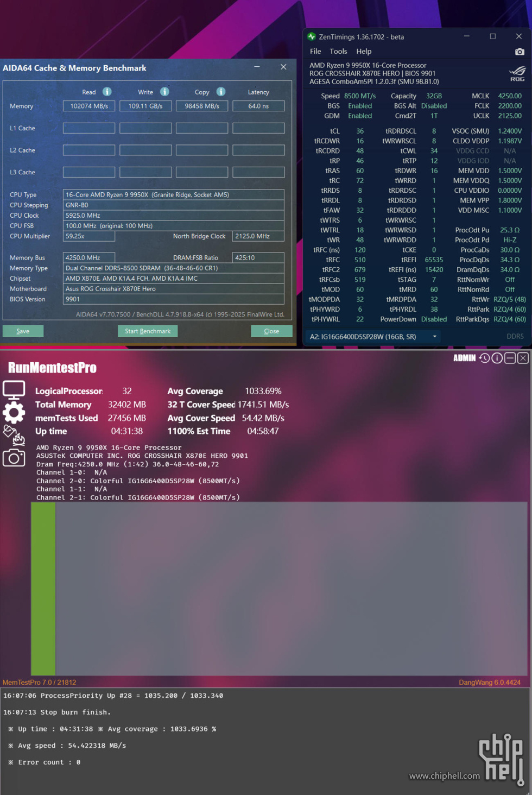
Task: Click the Memory Copy field 98458 MB/s
Action: tap(202, 106)
